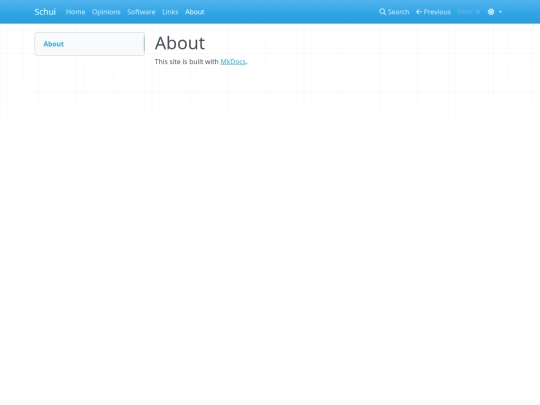Click the About page heading

pyautogui.click(x=180, y=43)
